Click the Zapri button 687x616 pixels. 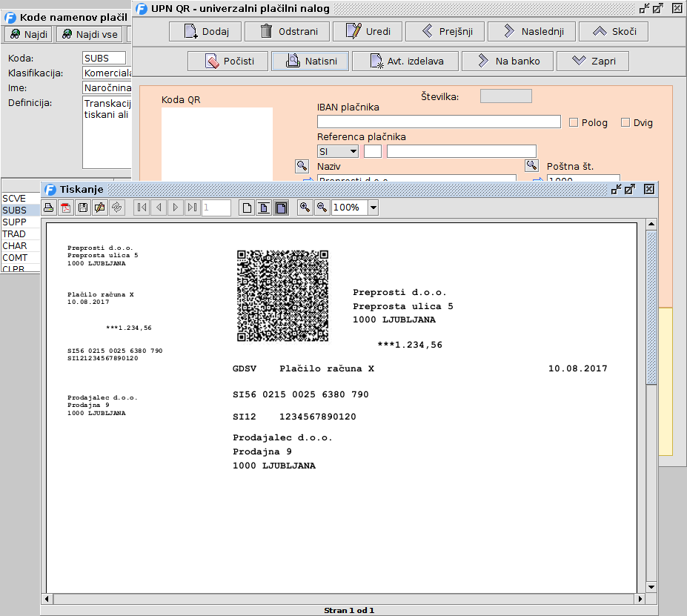pos(593,61)
